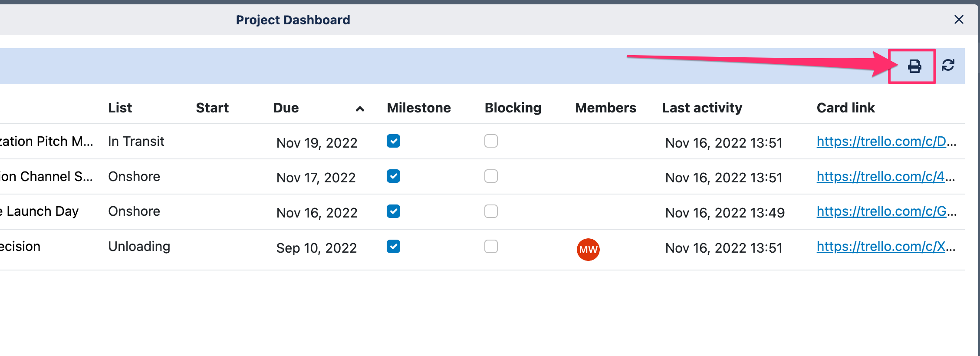Sort by the Due column header

coord(286,108)
